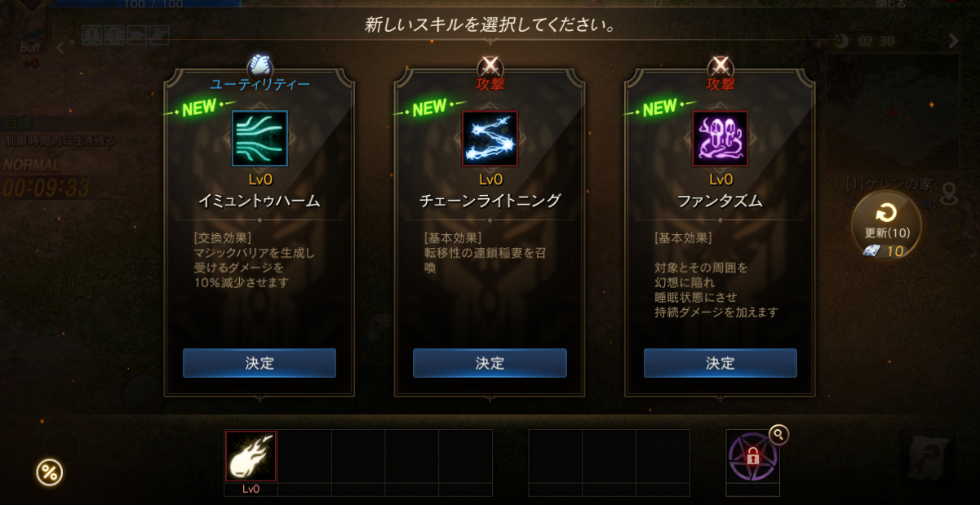This screenshot has height=505, width=980.
Task: Click the crossed swords icon above ファンタズム
Action: [720, 65]
